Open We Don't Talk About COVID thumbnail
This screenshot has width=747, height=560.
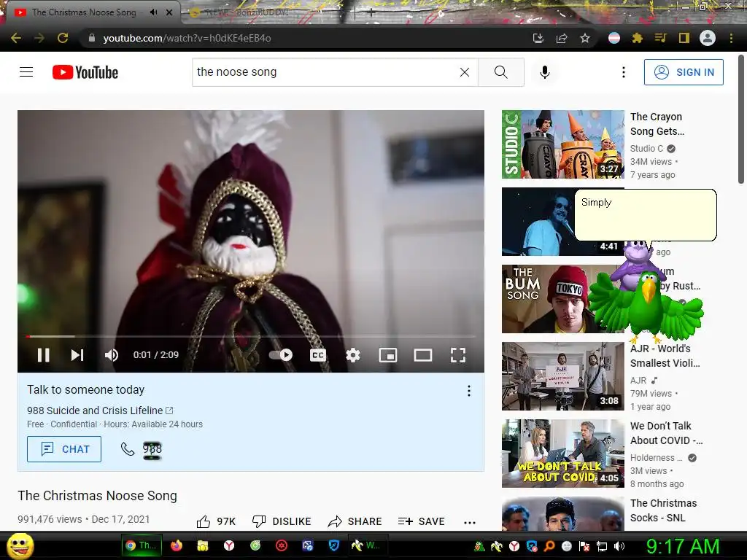coord(563,454)
